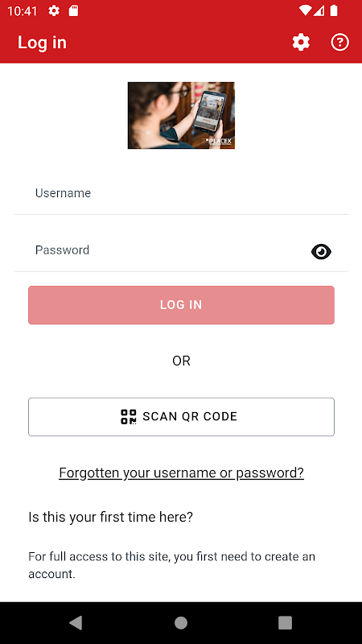The width and height of the screenshot is (362, 644).
Task: Toggle password visibility with the eye icon
Action: [x=321, y=251]
